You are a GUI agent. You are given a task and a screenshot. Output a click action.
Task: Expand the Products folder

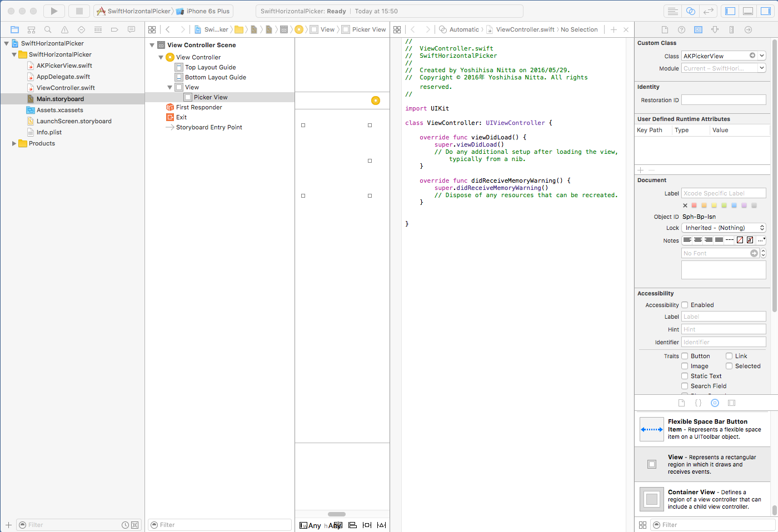[x=14, y=143]
